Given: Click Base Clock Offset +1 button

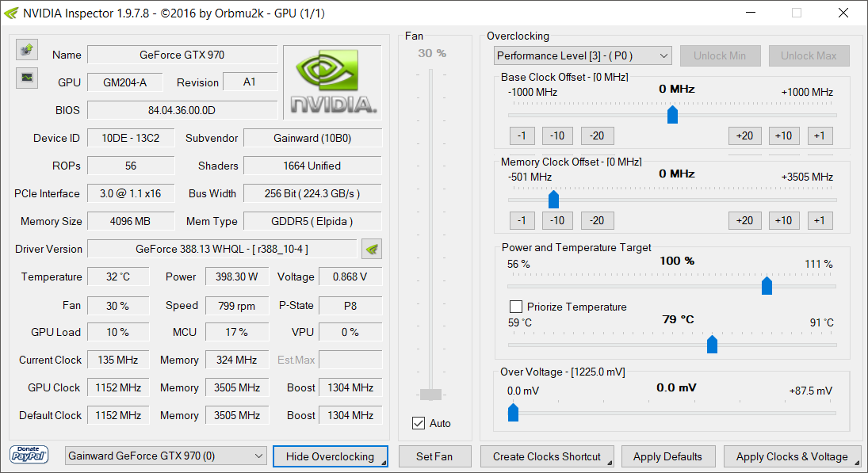Looking at the screenshot, I should [x=820, y=135].
